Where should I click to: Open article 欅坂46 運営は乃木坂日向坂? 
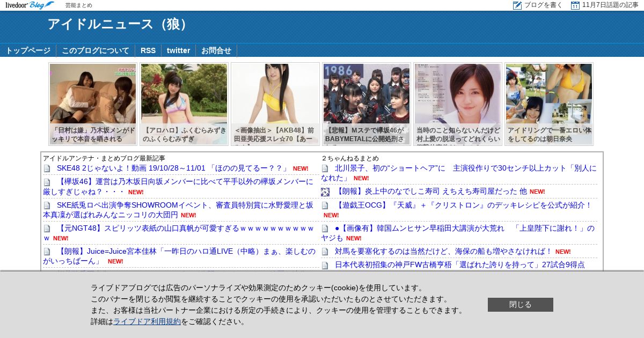pos(178,186)
